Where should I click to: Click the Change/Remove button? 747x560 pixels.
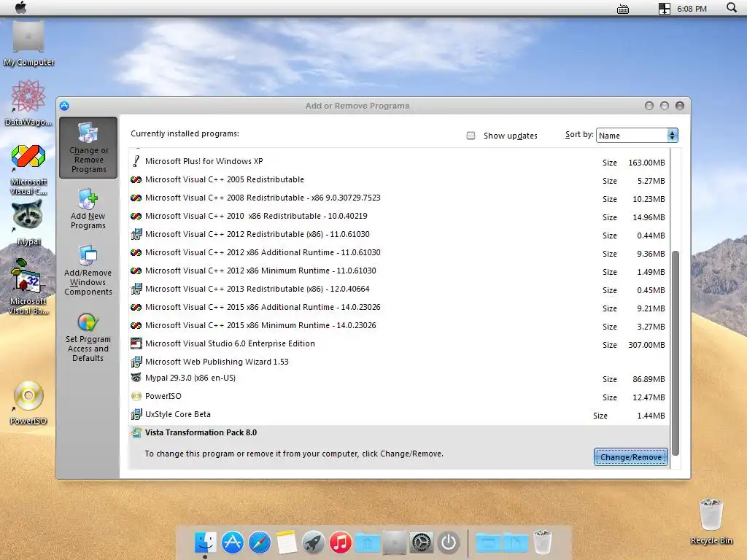coord(630,457)
